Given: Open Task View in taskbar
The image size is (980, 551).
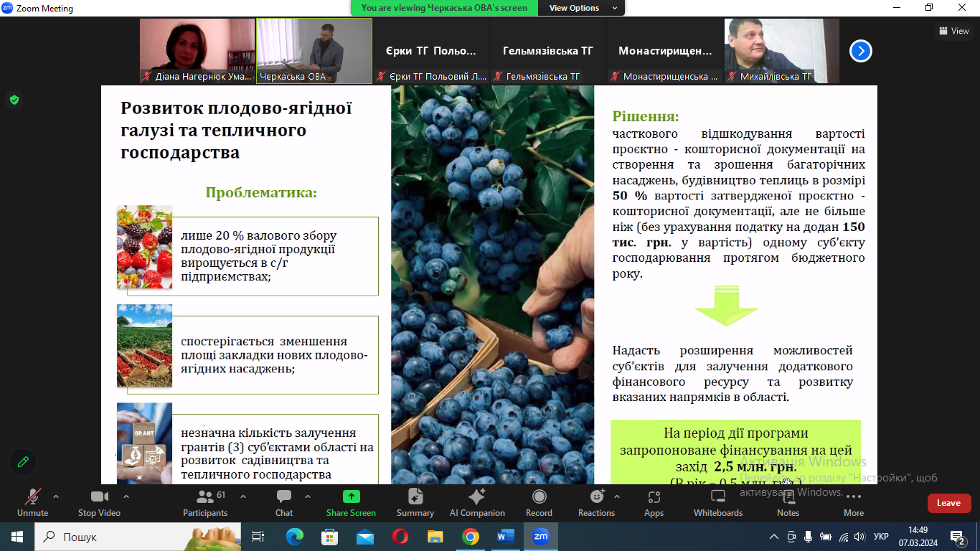Looking at the screenshot, I should pyautogui.click(x=258, y=537).
